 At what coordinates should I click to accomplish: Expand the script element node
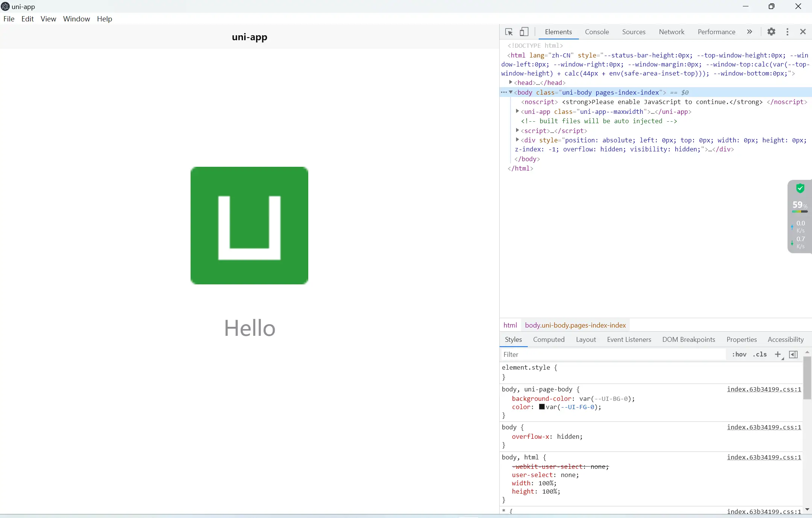[x=517, y=130]
